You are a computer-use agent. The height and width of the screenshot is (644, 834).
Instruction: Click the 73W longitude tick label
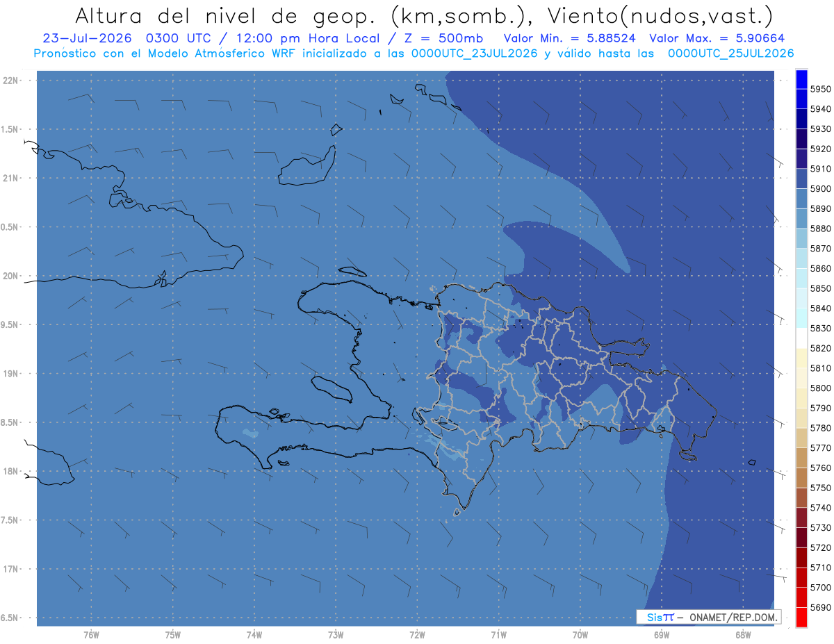coord(336,634)
